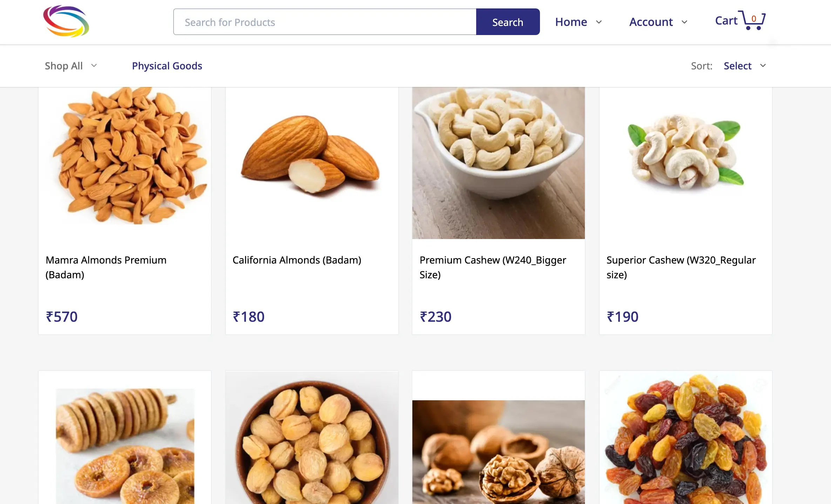Open Mamra Almonds Premium product image
Viewport: 831px width, 504px height.
pos(125,158)
